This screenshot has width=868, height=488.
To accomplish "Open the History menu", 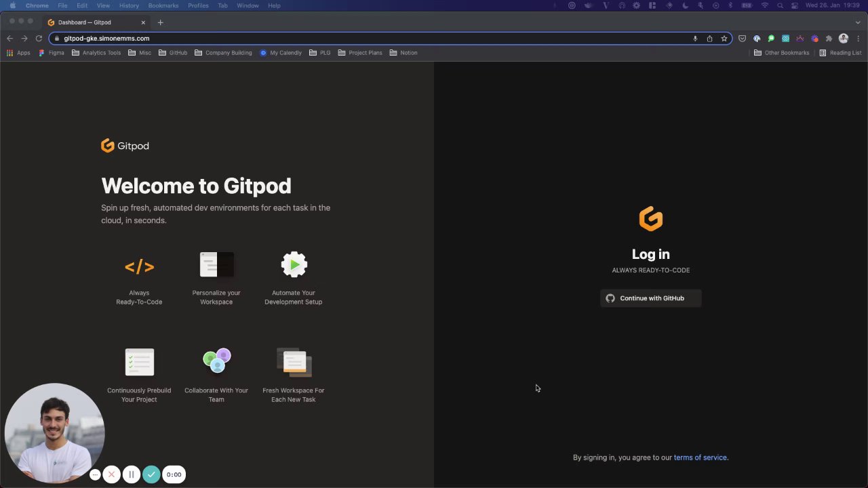I will coord(129,5).
